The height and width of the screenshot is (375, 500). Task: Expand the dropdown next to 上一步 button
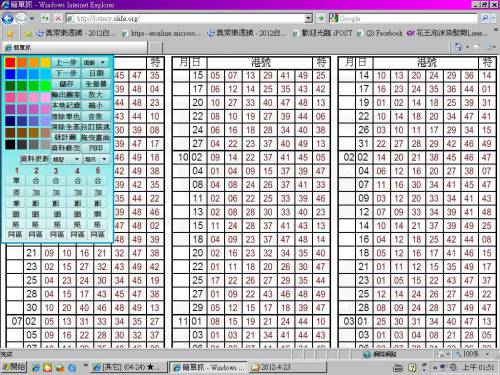click(x=94, y=62)
